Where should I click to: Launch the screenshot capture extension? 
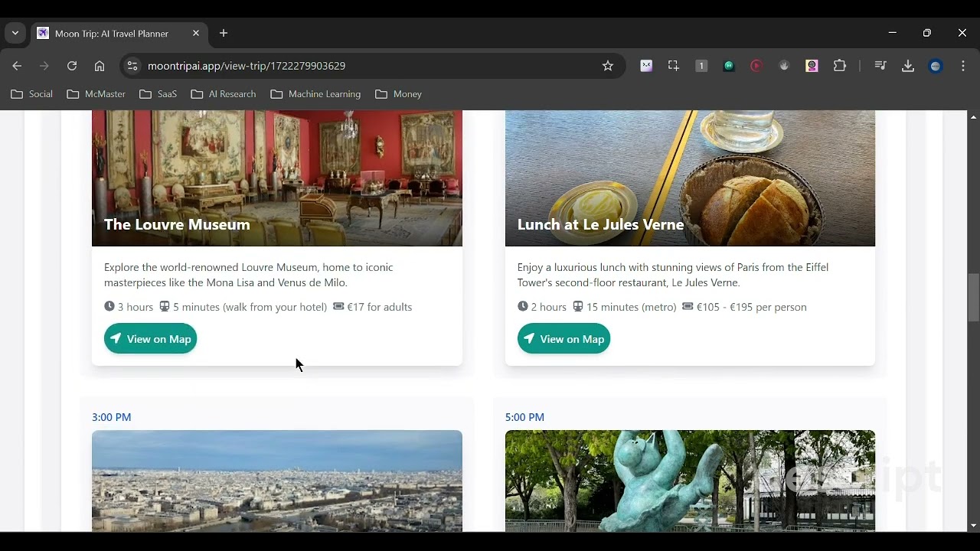(x=674, y=66)
